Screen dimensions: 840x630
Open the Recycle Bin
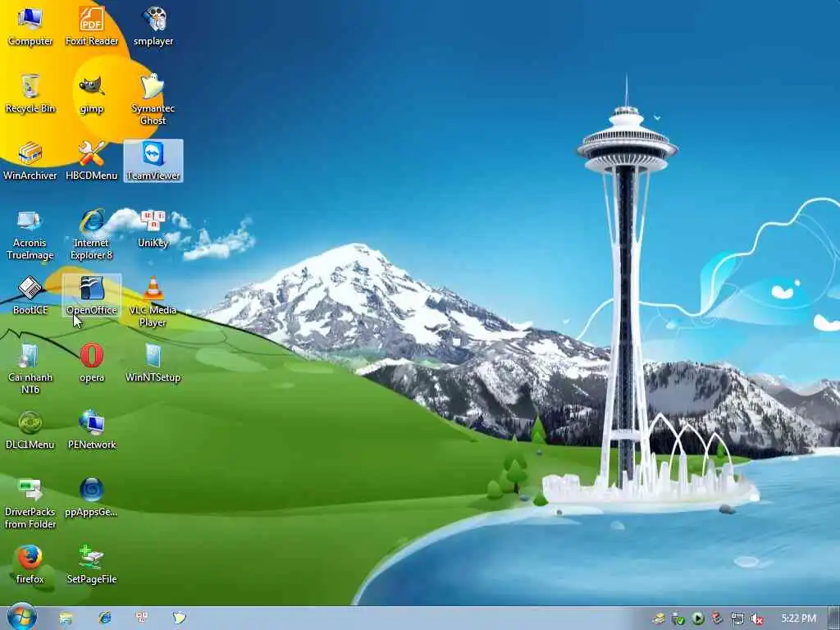pyautogui.click(x=30, y=94)
